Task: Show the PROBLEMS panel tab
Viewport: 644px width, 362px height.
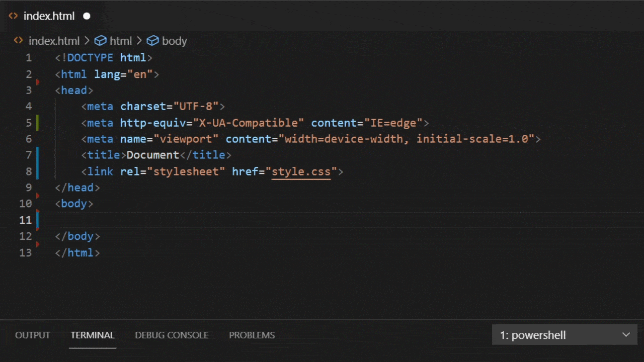Action: pos(252,335)
